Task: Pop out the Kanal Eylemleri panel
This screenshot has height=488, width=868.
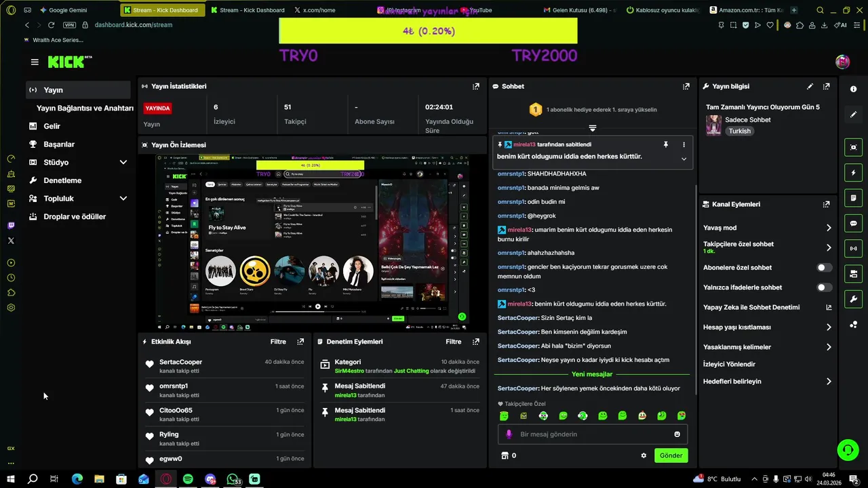Action: [826, 204]
